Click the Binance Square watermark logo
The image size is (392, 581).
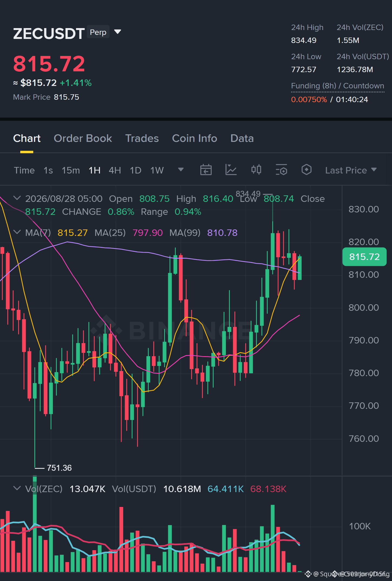308,574
